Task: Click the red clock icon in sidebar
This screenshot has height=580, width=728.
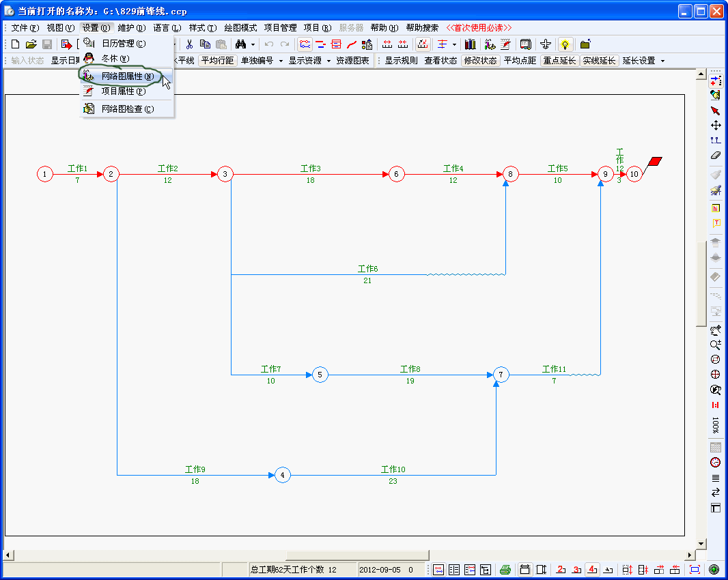Action: click(x=716, y=462)
